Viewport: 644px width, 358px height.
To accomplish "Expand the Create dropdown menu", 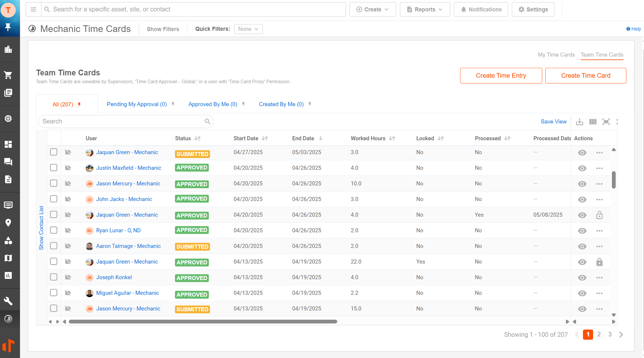I will point(373,9).
